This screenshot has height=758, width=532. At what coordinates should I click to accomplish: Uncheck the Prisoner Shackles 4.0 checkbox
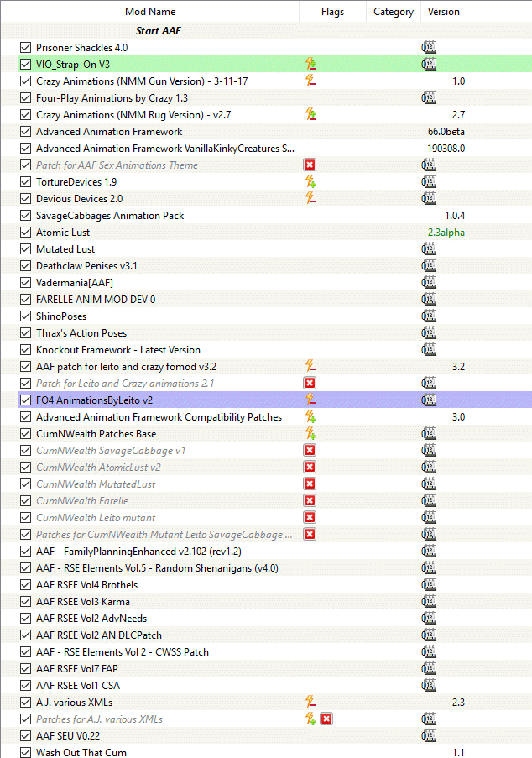click(26, 47)
